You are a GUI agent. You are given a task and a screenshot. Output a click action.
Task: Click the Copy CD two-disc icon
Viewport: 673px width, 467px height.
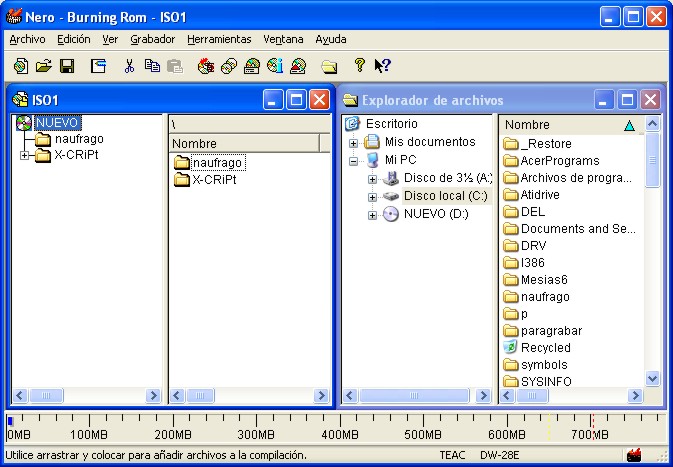(x=228, y=66)
